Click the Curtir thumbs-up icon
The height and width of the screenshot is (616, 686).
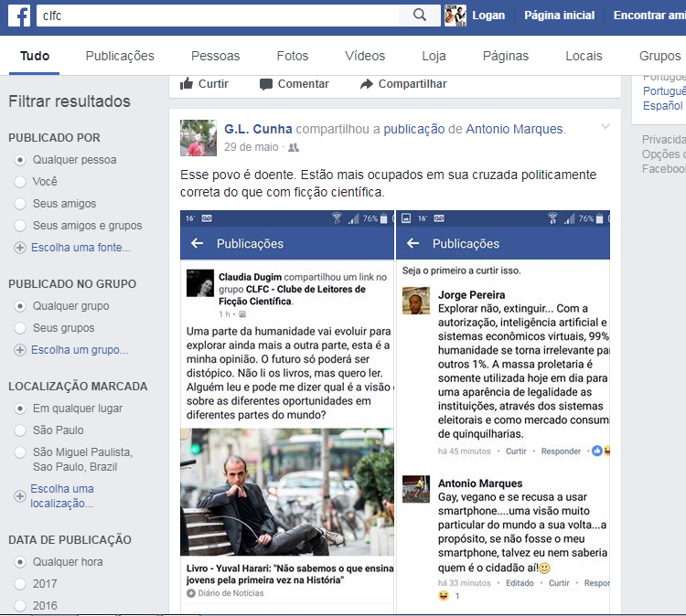(187, 83)
